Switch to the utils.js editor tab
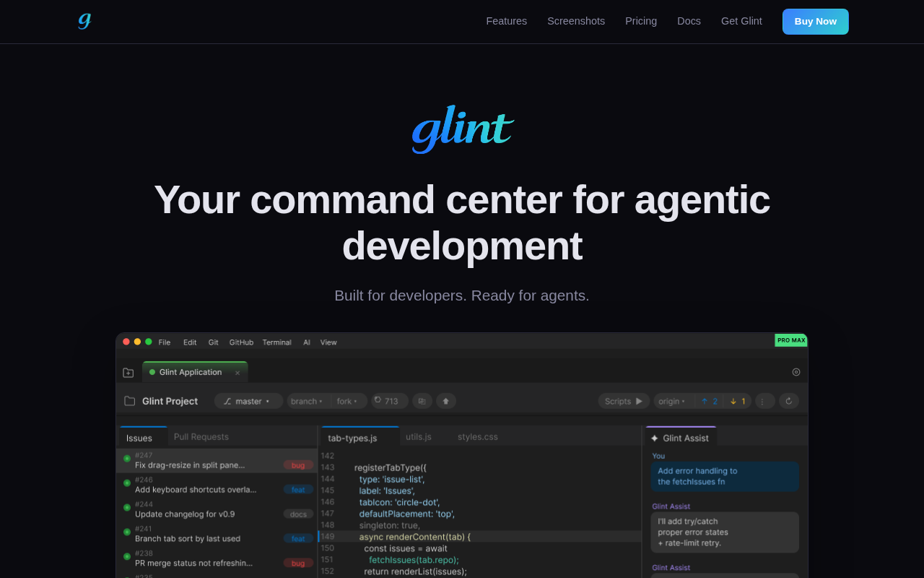The width and height of the screenshot is (924, 578). coord(419,437)
